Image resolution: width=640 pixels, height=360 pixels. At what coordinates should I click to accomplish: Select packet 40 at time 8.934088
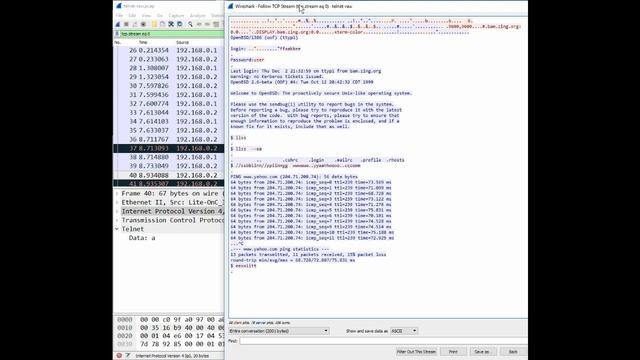click(x=169, y=175)
